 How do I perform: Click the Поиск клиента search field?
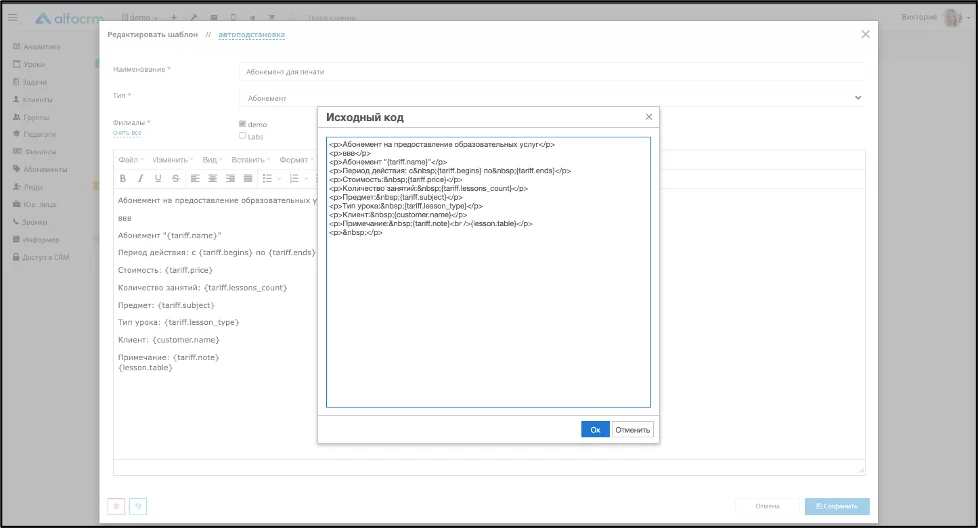[332, 17]
